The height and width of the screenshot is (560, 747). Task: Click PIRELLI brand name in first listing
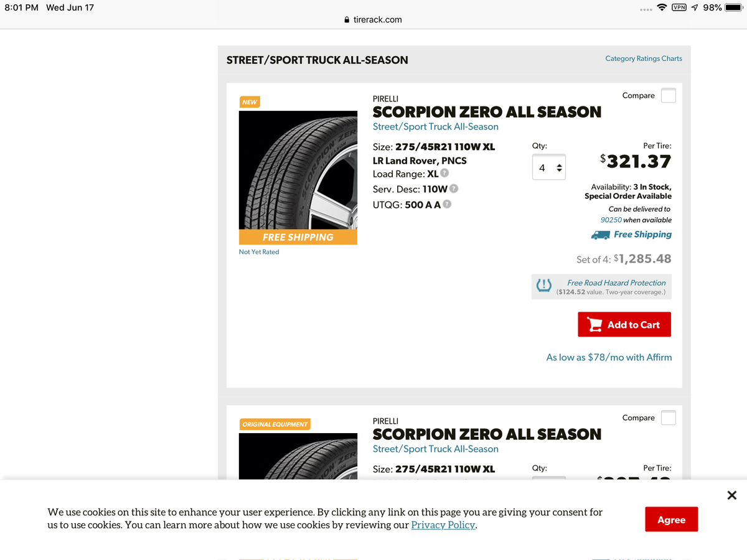[x=385, y=98]
